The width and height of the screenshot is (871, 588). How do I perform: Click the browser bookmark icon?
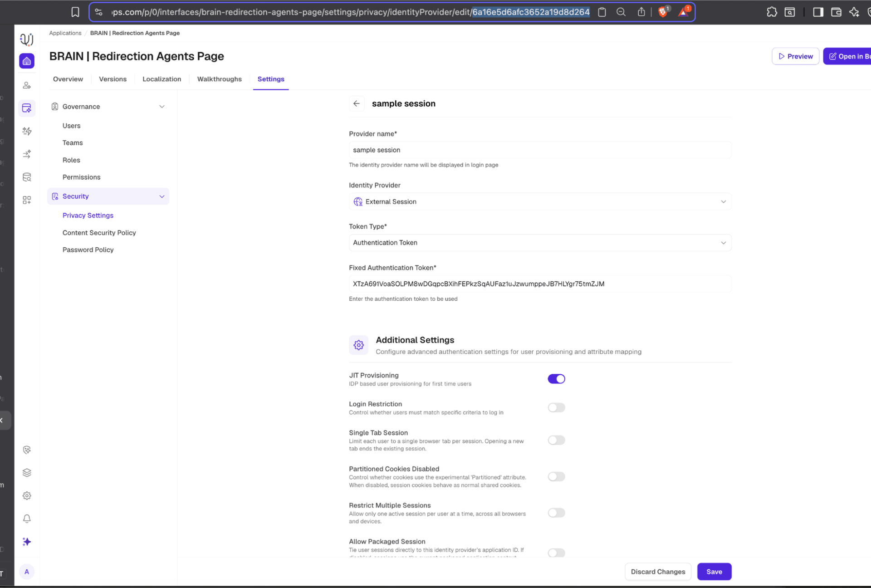click(x=75, y=12)
